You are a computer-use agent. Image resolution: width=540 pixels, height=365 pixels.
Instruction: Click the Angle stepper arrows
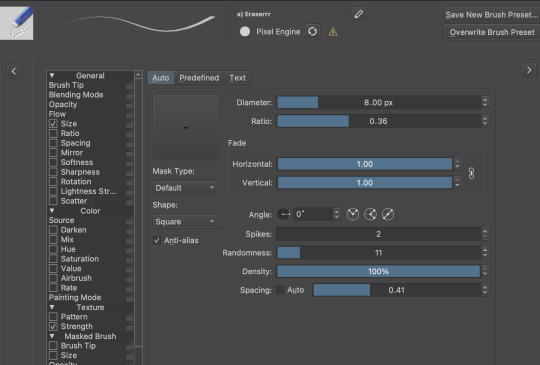coord(336,215)
